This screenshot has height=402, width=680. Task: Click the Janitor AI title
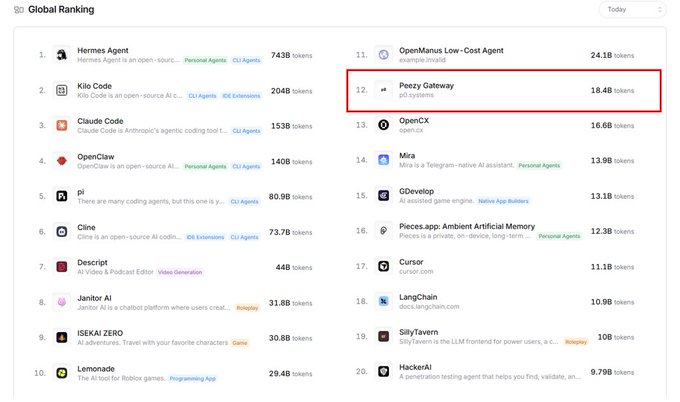point(94,298)
